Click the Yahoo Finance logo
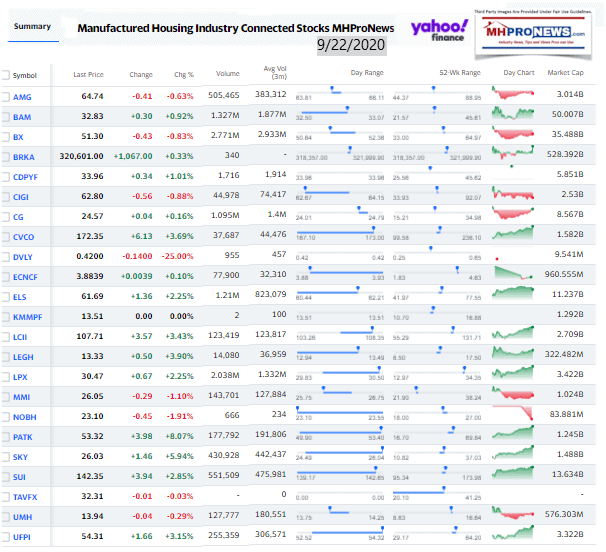Image resolution: width=606 pixels, height=552 pixels. point(439,31)
